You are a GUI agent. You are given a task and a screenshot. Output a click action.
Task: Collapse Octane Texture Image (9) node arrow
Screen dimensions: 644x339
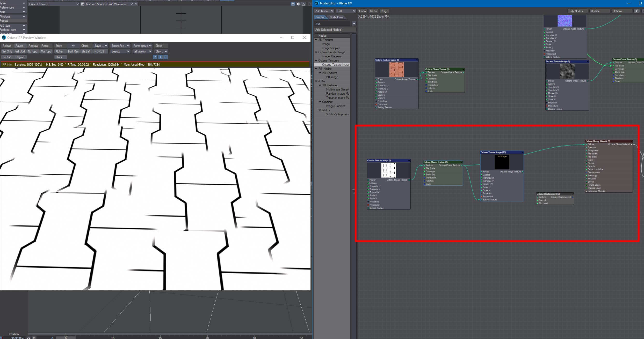coord(409,161)
